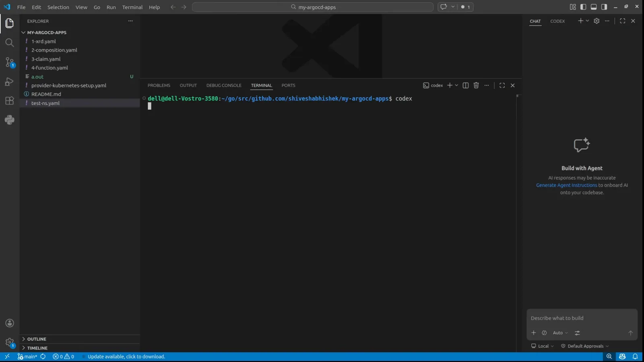
Task: Toggle the primary side bar
Action: click(583, 7)
